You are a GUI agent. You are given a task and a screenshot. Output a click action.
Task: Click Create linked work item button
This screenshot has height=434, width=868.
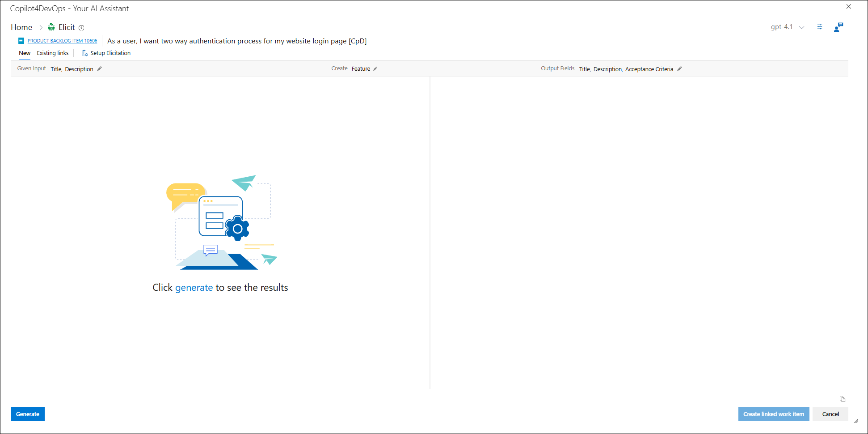coord(773,414)
